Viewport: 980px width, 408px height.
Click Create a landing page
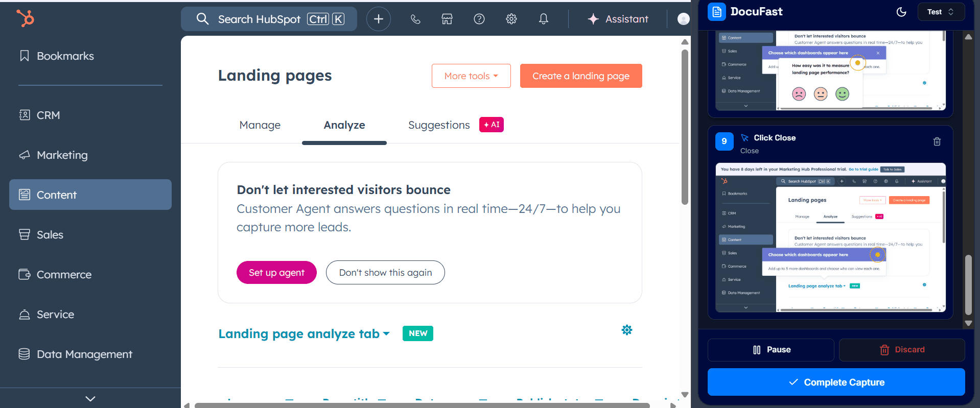point(581,76)
